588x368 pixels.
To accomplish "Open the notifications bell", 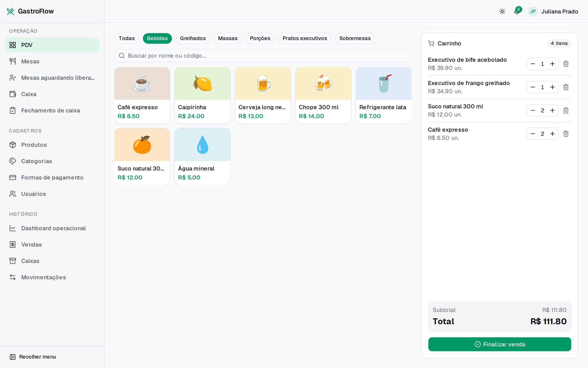I will pos(517,11).
